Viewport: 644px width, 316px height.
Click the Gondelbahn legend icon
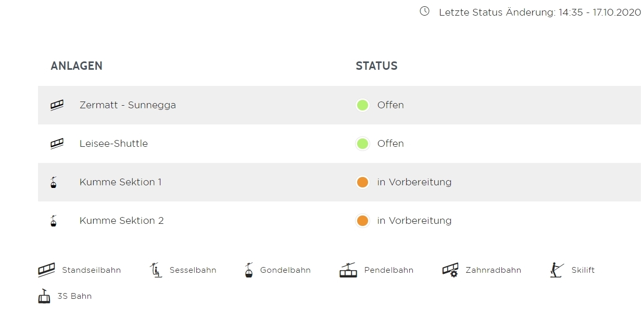pyautogui.click(x=249, y=270)
